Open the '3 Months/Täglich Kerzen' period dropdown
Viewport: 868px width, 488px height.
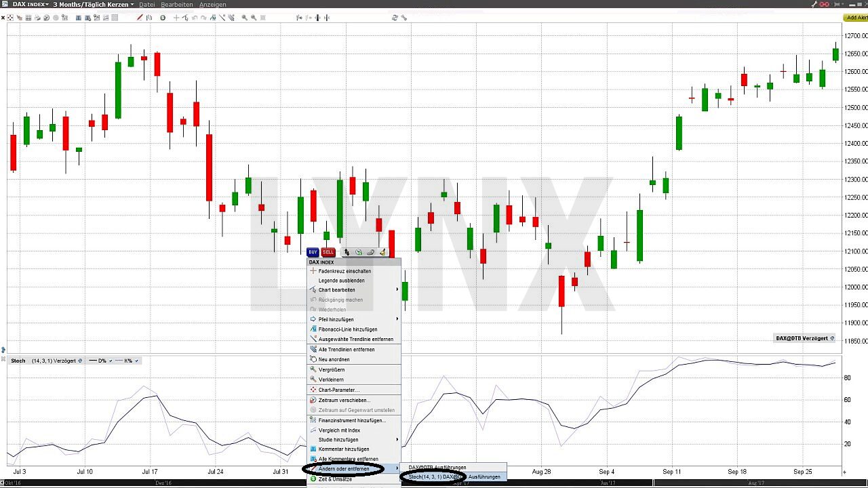tap(93, 5)
